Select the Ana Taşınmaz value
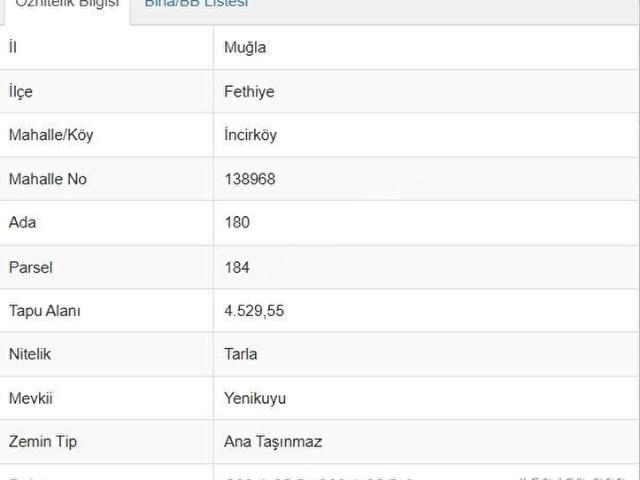Screen dimensions: 640x480 point(273,441)
